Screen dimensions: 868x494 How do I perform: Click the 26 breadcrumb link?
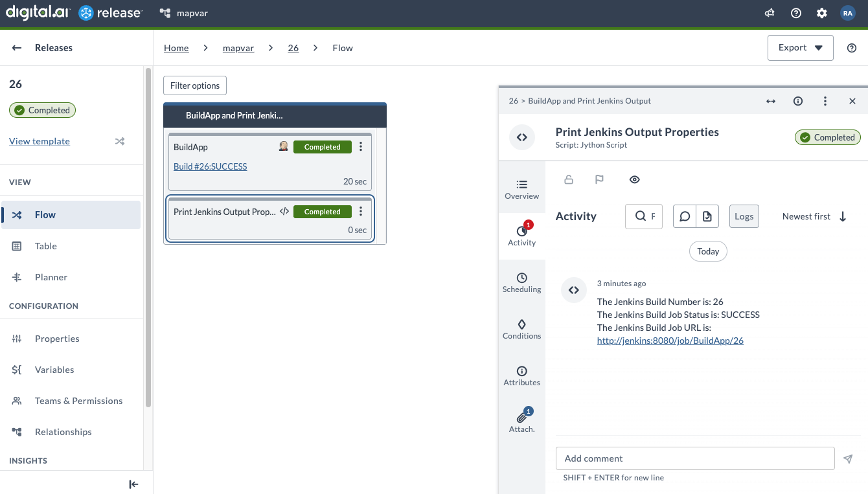coord(293,48)
